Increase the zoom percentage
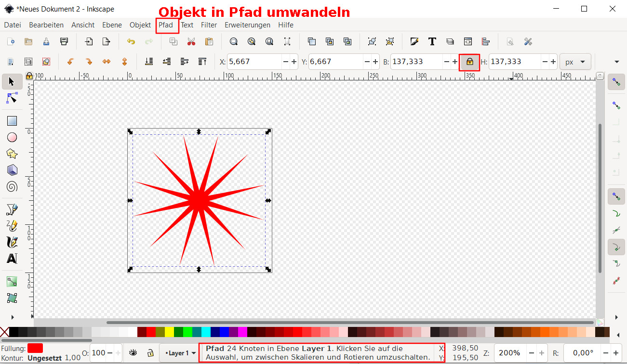Screen dimensions: 627x364 tap(542, 353)
